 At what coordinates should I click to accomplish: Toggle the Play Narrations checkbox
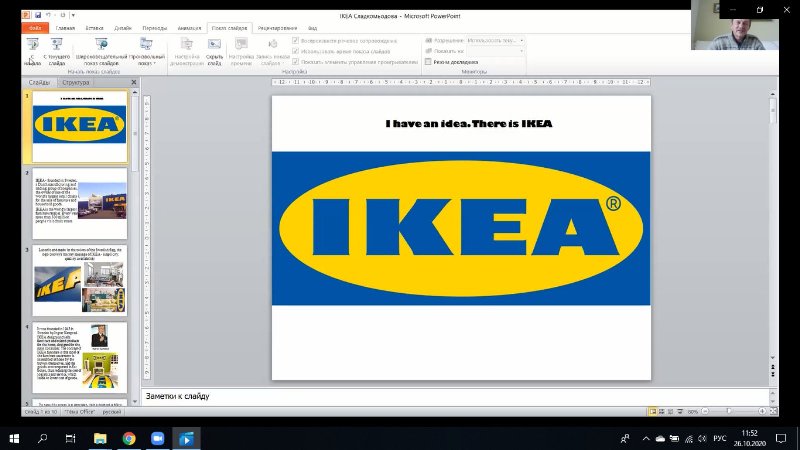pyautogui.click(x=295, y=40)
